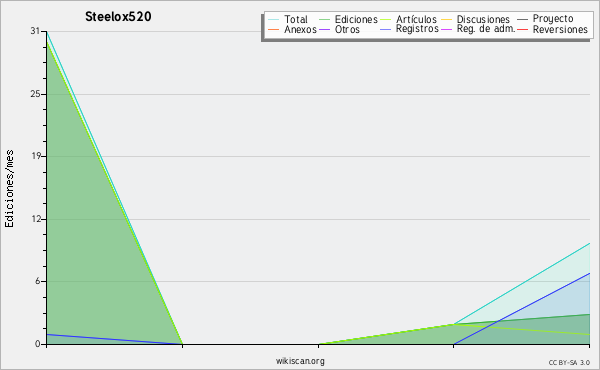The height and width of the screenshot is (370, 600).
Task: Click the y-axis value 6
Action: click(38, 281)
